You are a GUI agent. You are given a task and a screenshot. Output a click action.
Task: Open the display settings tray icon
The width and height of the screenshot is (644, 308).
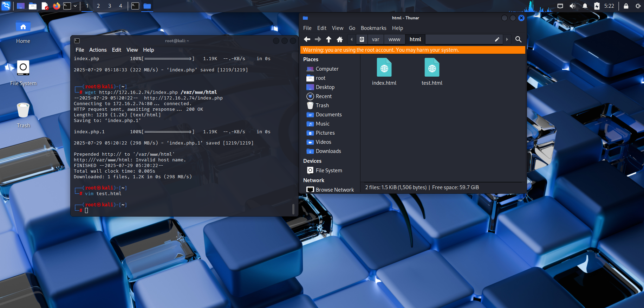[560, 6]
